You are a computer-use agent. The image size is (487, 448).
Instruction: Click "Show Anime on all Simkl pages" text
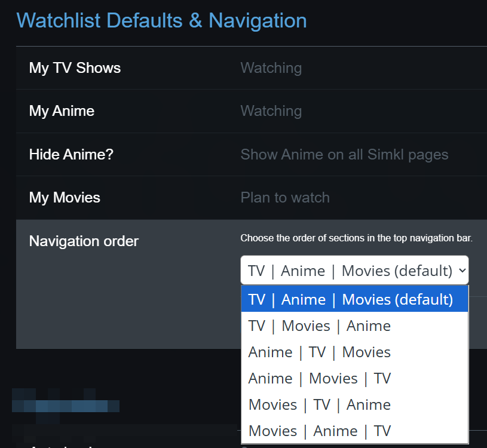click(344, 154)
